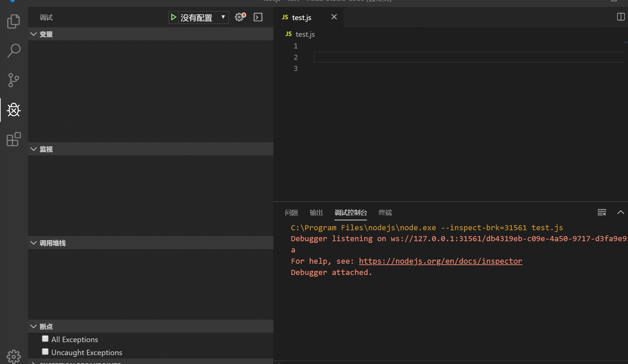The height and width of the screenshot is (364, 628).
Task: Check Uncaught Exceptions breakpoint
Action: click(45, 351)
